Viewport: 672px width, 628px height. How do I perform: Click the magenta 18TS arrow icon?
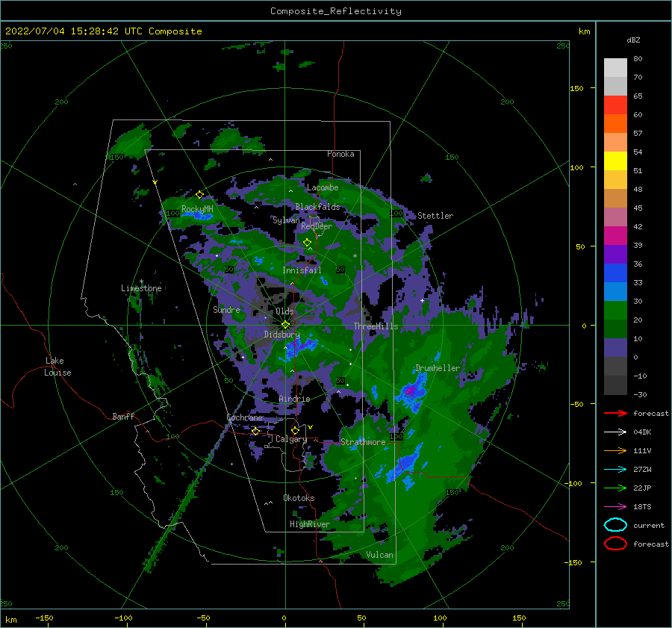coord(615,507)
